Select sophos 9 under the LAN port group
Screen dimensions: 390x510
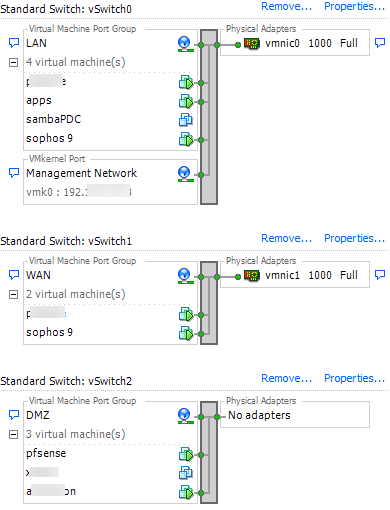(49, 138)
